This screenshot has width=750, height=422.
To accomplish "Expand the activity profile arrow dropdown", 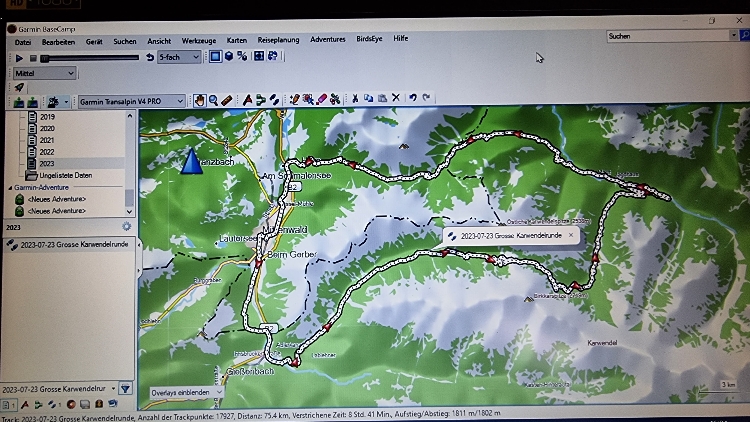I will coord(66,102).
